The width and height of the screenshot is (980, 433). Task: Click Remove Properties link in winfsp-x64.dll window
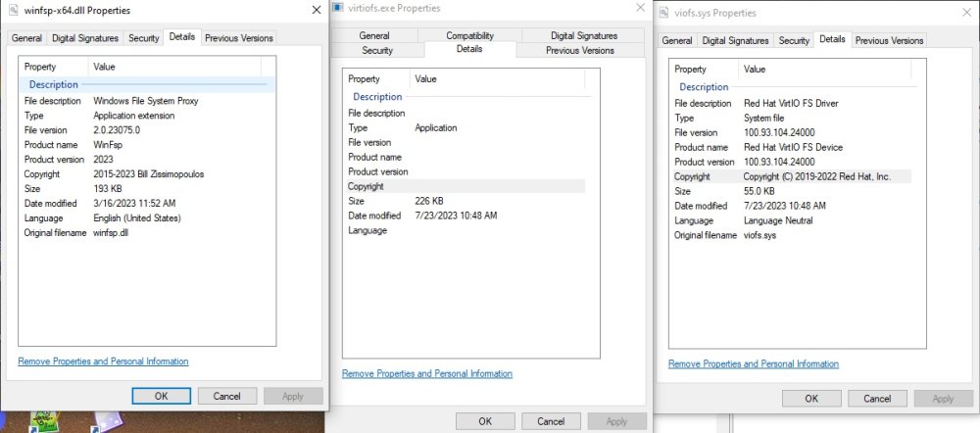click(103, 361)
